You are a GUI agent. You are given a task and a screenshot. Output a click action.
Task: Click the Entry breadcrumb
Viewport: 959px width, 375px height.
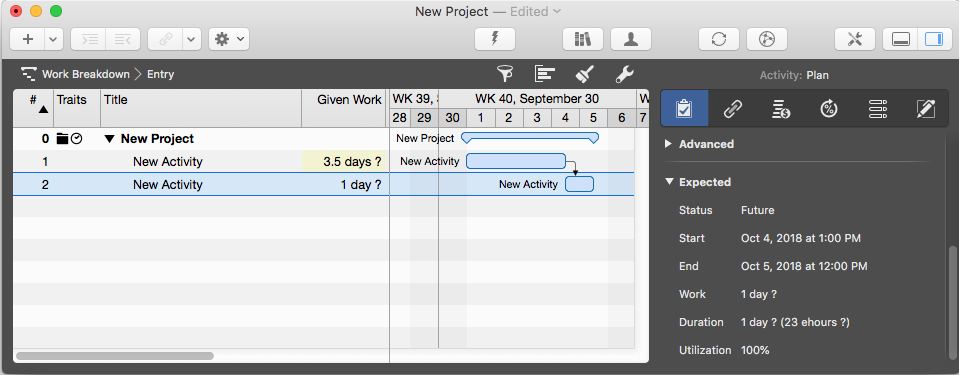pos(160,74)
